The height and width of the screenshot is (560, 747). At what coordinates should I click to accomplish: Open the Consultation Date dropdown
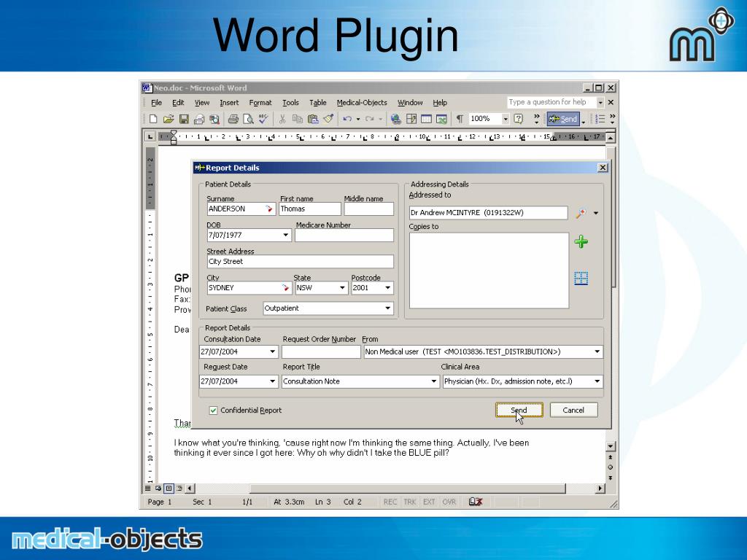coord(273,352)
